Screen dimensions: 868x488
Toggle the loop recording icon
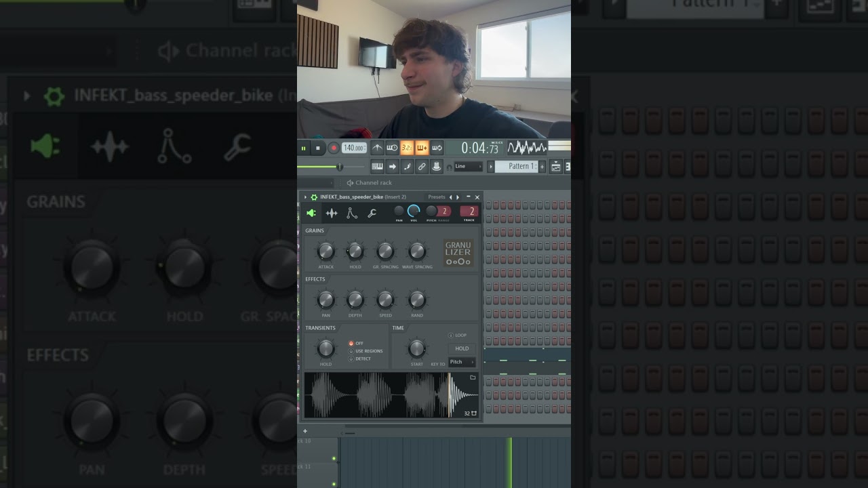[437, 147]
